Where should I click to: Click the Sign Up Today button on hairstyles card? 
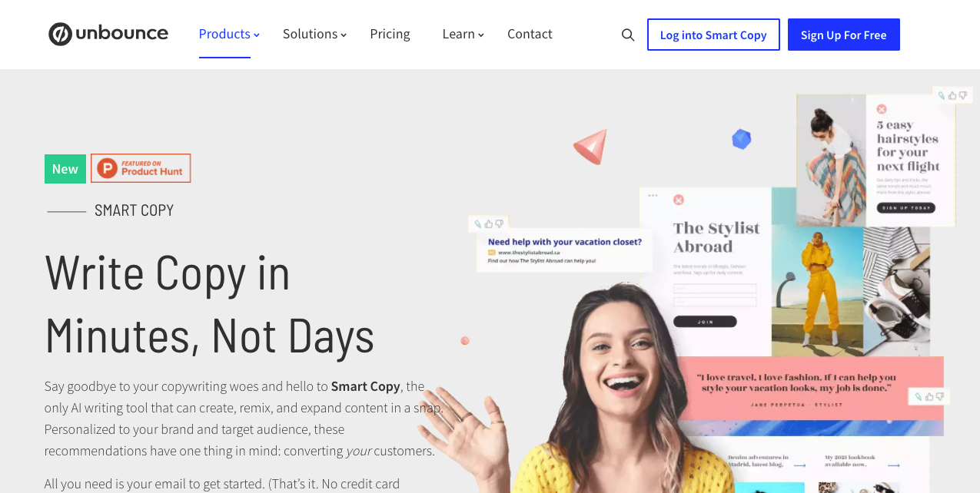click(906, 208)
